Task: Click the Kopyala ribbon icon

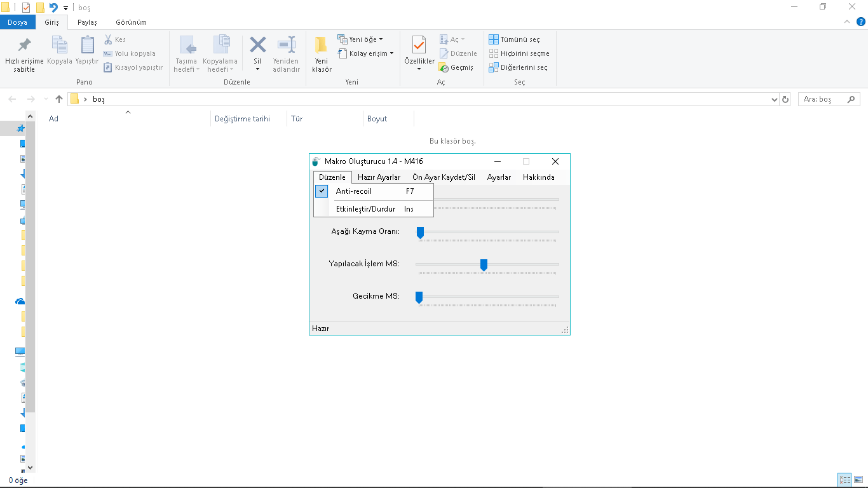Action: coord(60,51)
